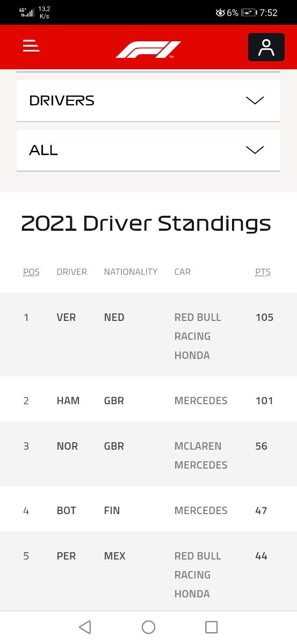Viewport: 297px width, 644px height.
Task: Expand the ALL filter dropdown
Action: point(148,150)
